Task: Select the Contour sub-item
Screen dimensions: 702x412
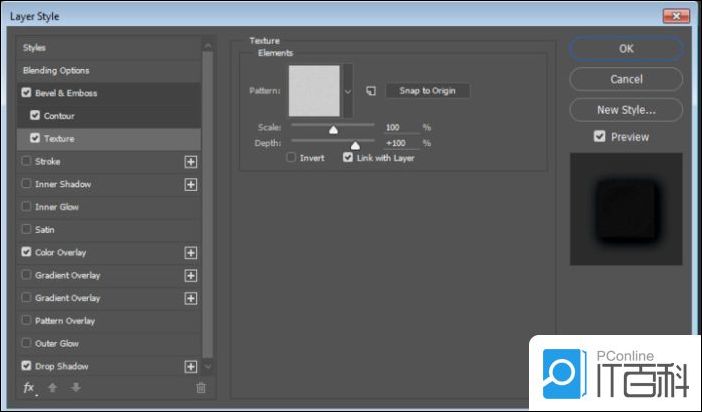Action: pyautogui.click(x=109, y=116)
